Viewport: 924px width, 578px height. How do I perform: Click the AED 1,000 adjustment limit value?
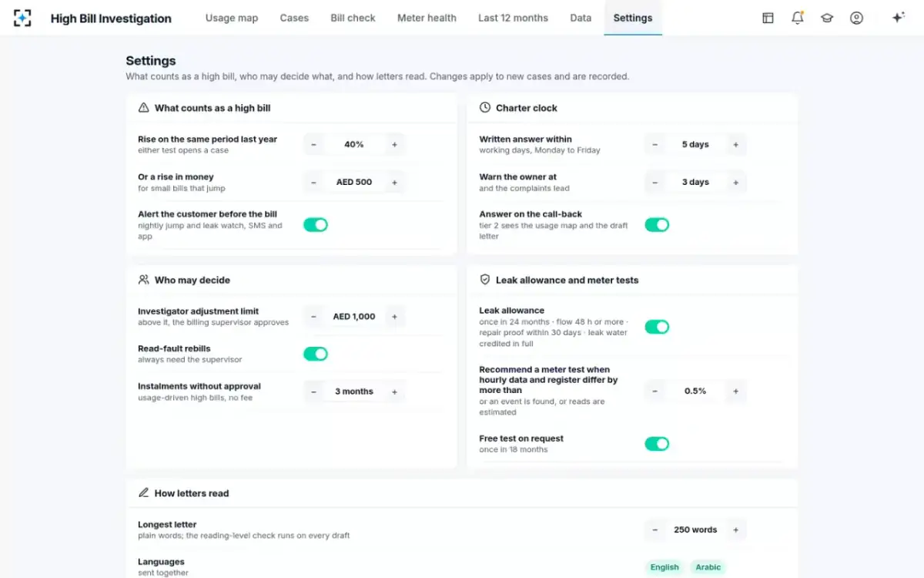[354, 317]
